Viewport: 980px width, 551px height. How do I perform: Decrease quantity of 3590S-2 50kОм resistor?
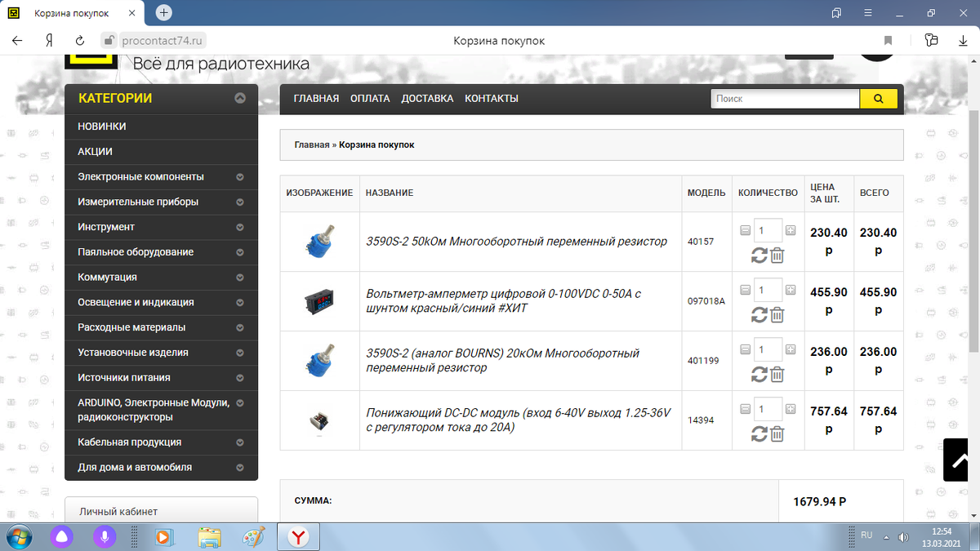(745, 230)
